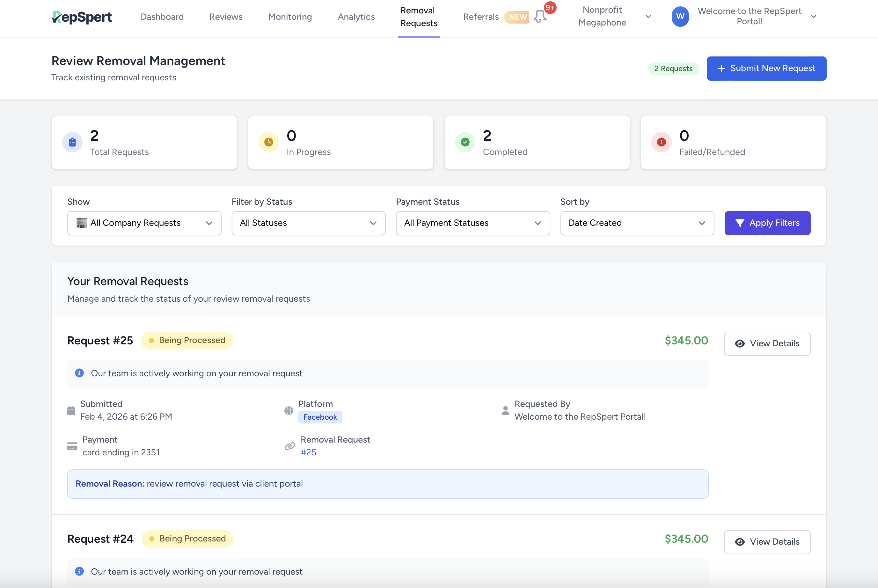Open the Date Created sort dropdown
Image resolution: width=878 pixels, height=588 pixels.
637,223
